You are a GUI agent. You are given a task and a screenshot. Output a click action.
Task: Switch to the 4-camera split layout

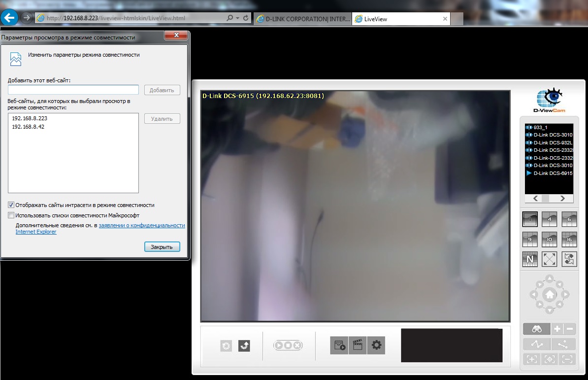tap(550, 219)
